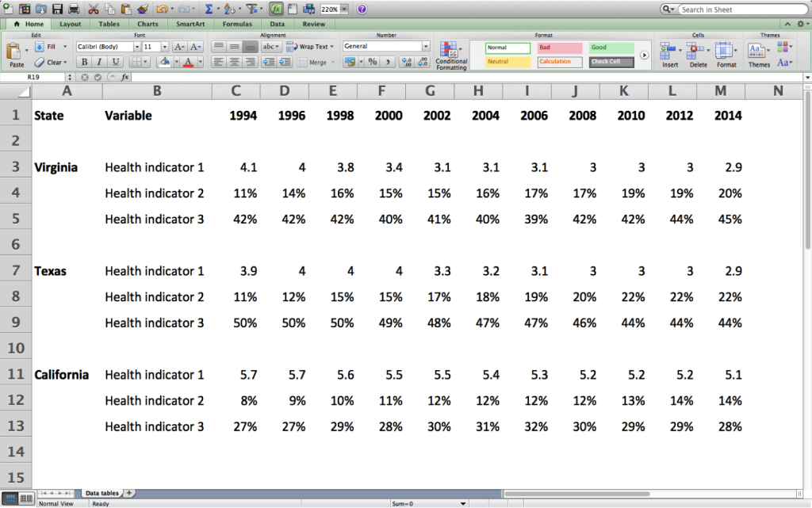The width and height of the screenshot is (812, 508).
Task: Toggle Underline formatting
Action: click(116, 62)
